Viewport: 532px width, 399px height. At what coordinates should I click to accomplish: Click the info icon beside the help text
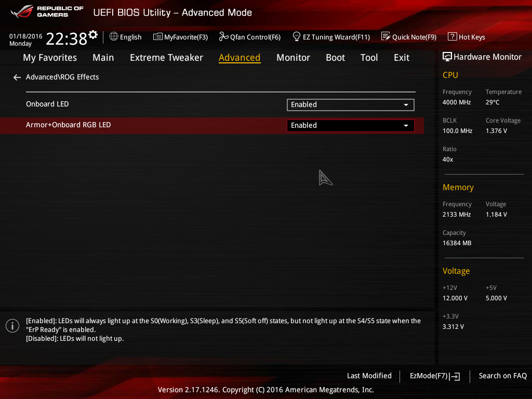[x=12, y=326]
